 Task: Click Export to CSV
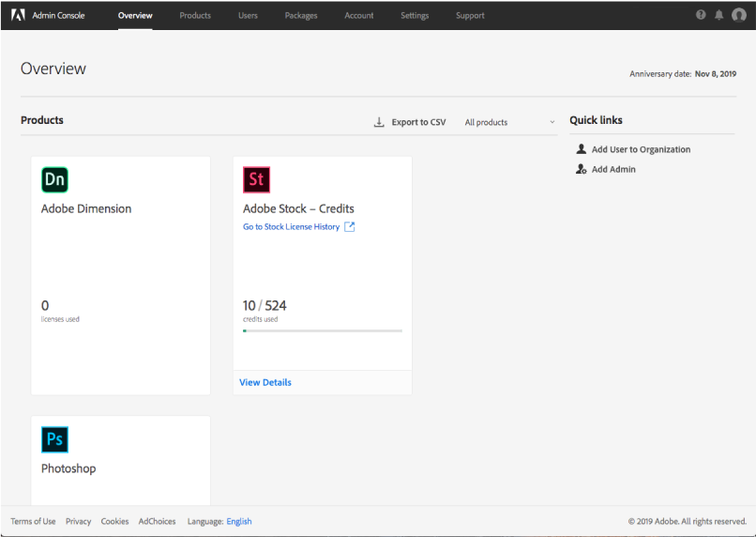418,122
